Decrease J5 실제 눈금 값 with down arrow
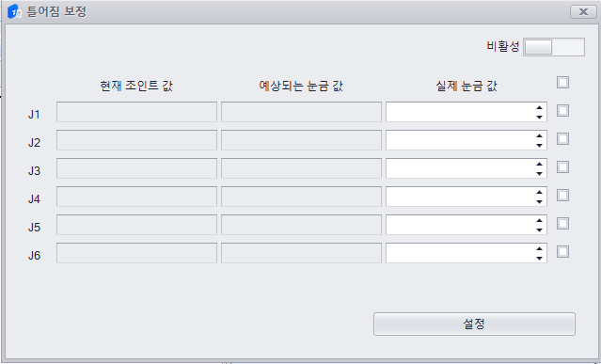The image size is (601, 364). (x=539, y=229)
